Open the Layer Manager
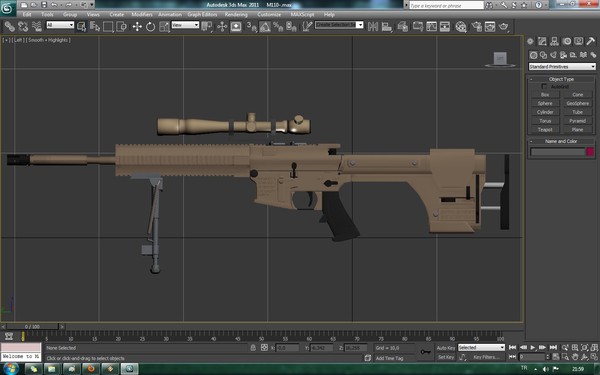 402,26
